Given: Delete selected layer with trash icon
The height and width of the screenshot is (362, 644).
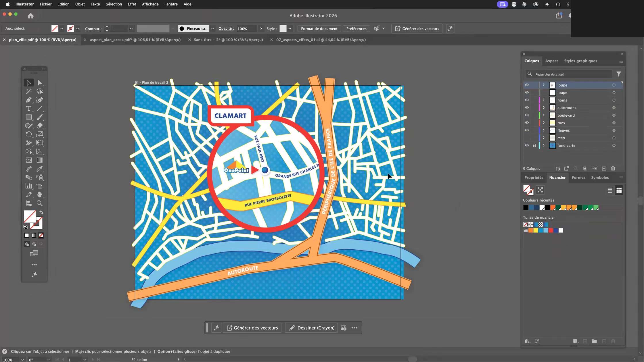Looking at the screenshot, I should pos(613,169).
